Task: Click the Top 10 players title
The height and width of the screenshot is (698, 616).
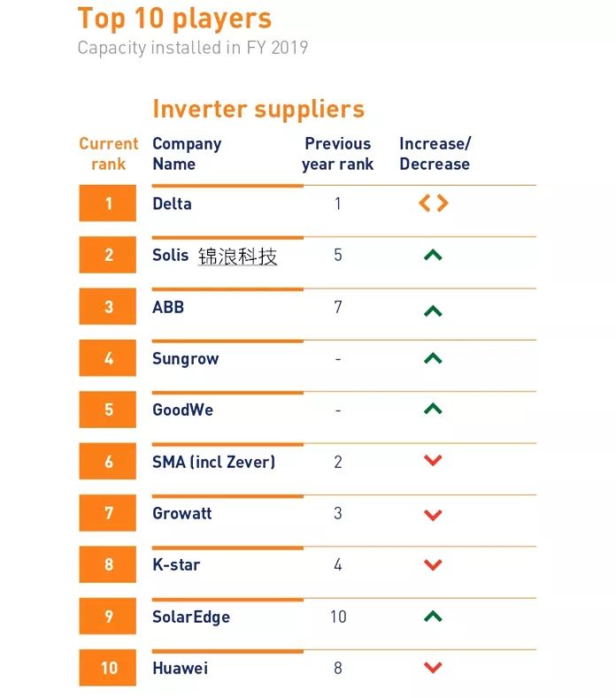Action: tap(174, 18)
